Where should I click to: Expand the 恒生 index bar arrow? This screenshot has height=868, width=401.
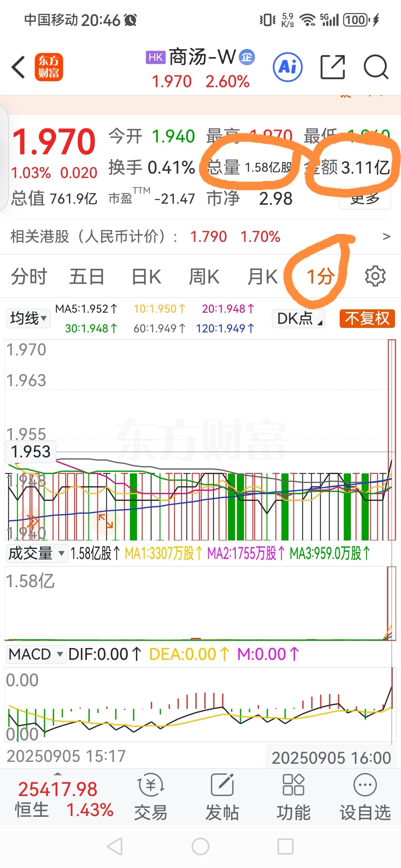coord(58,773)
